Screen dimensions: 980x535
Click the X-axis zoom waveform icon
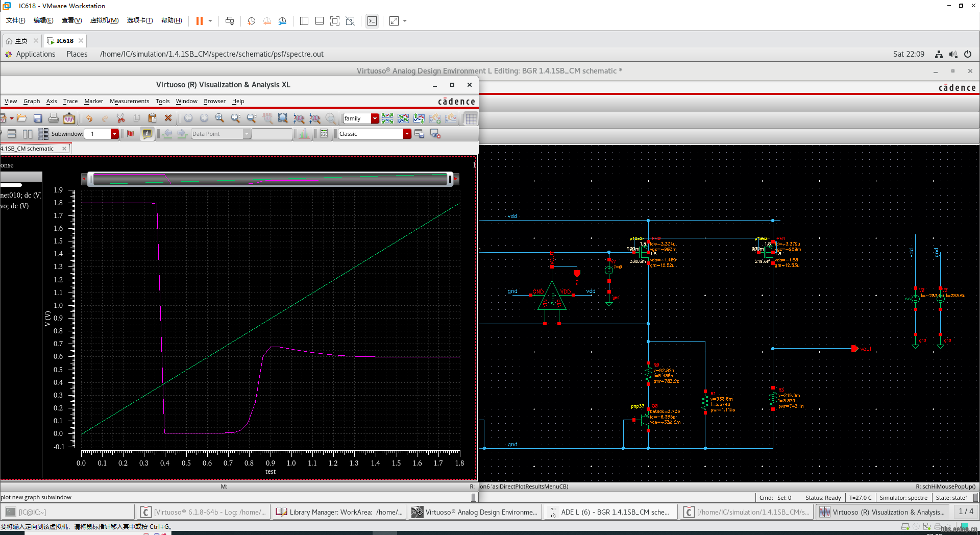299,118
